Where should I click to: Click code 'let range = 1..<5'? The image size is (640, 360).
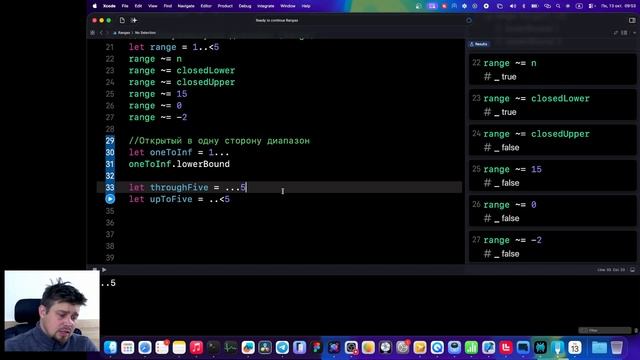click(174, 47)
